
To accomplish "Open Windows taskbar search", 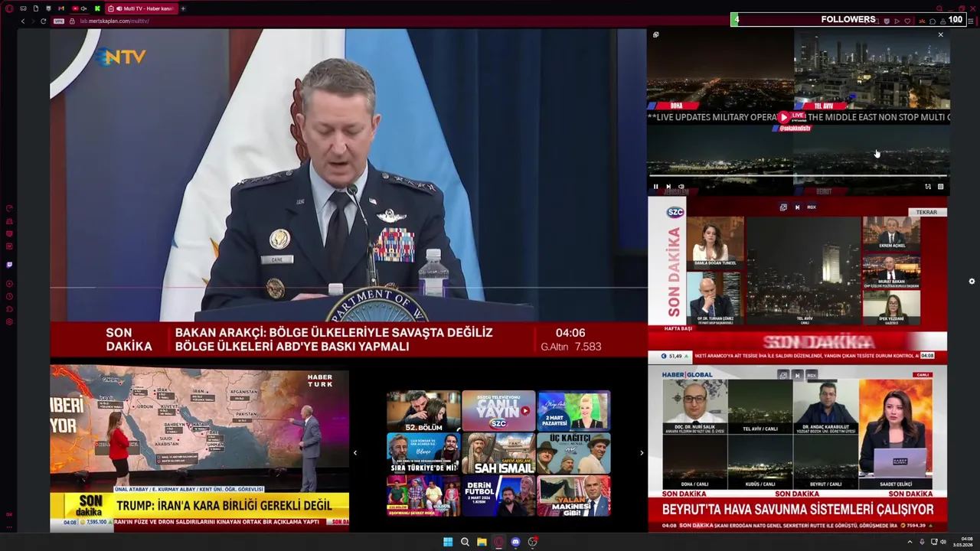I will (465, 542).
